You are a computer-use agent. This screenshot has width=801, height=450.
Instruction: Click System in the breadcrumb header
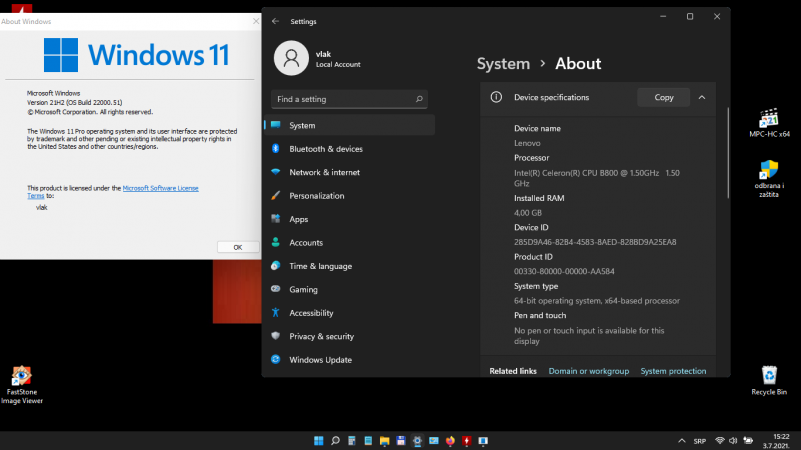[503, 64]
